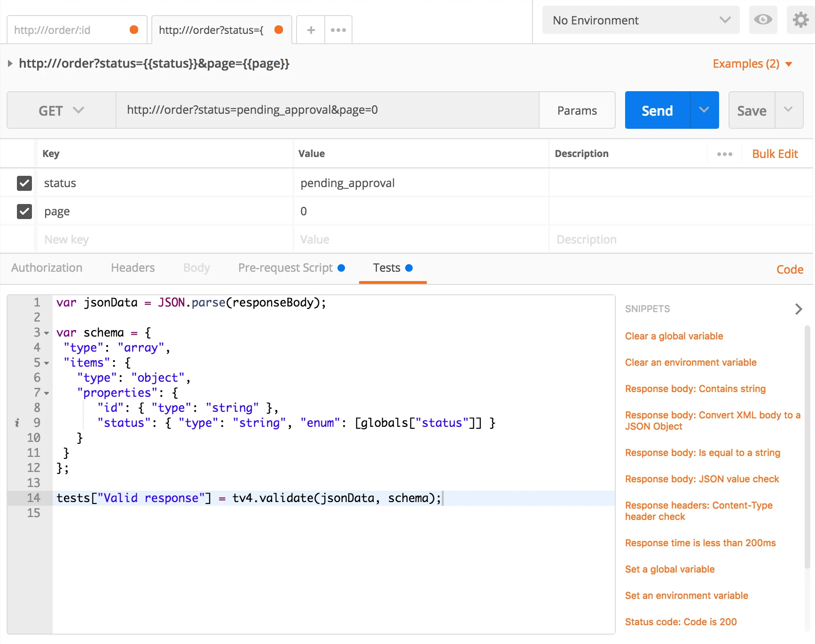815x644 pixels.
Task: Click the Bulk Edit link
Action: click(x=775, y=154)
